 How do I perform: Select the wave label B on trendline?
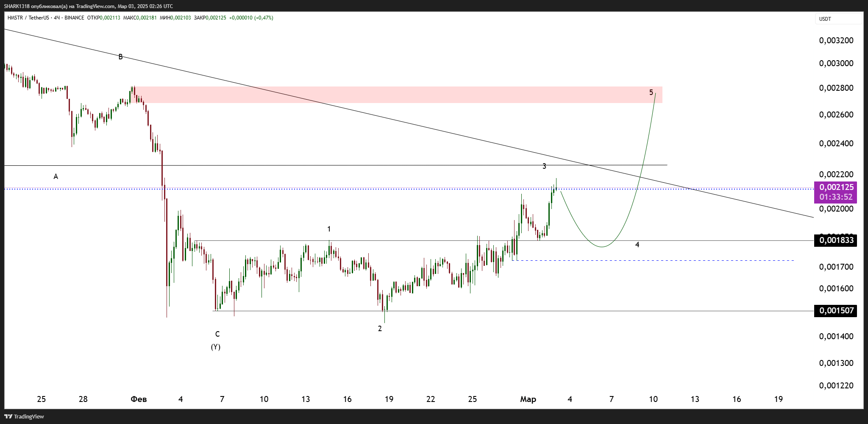(120, 57)
